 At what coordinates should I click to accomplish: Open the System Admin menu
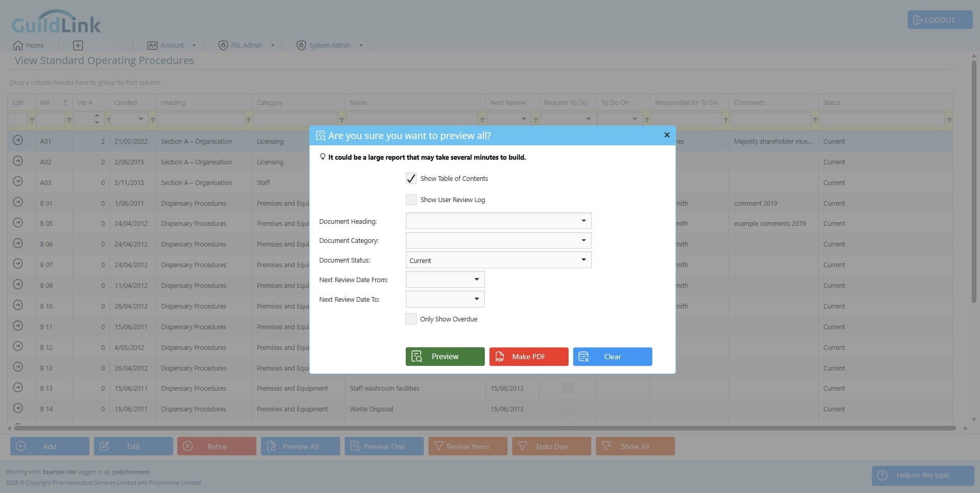[x=329, y=45]
